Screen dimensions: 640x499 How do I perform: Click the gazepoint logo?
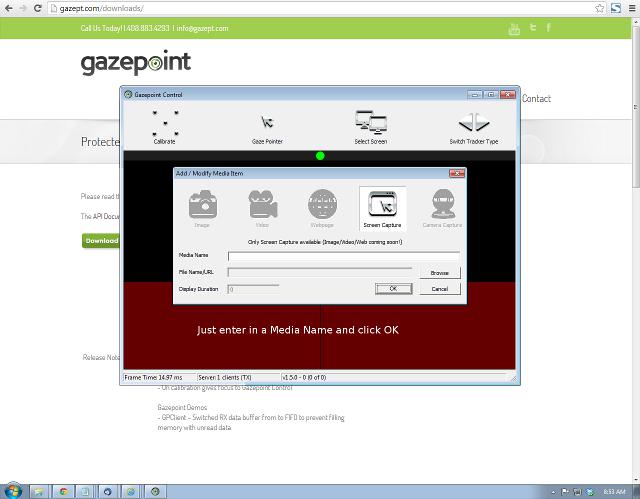point(136,63)
